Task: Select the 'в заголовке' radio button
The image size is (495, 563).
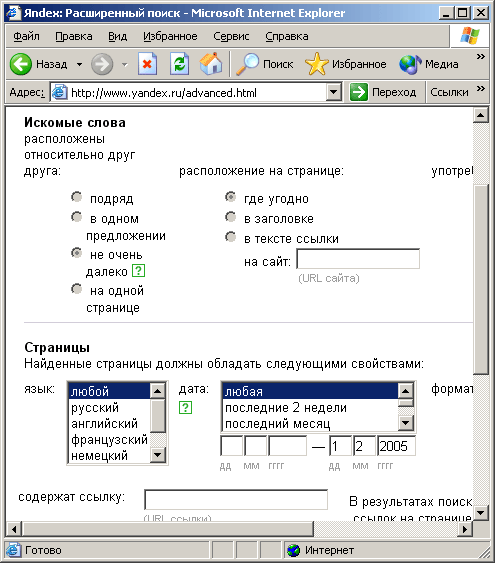Action: click(230, 217)
